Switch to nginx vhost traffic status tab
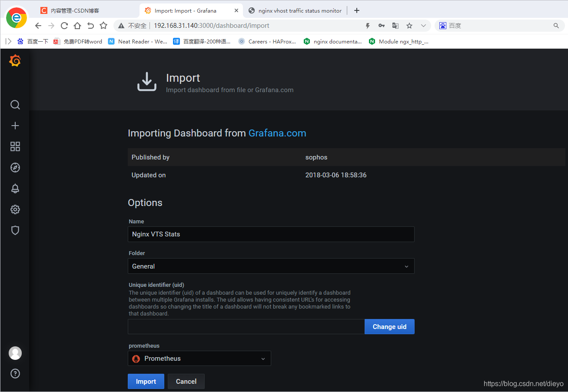The height and width of the screenshot is (392, 568). click(295, 10)
